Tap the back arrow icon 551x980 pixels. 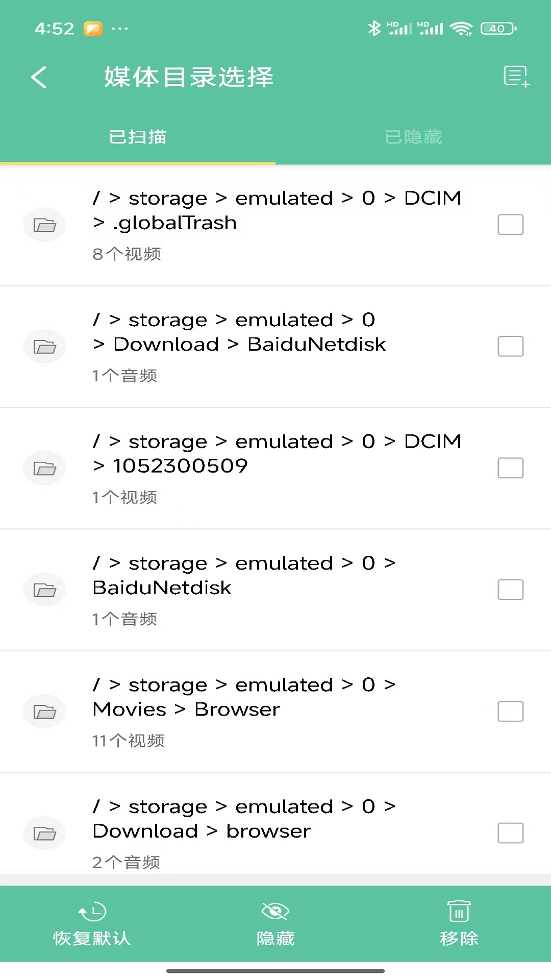pos(39,78)
